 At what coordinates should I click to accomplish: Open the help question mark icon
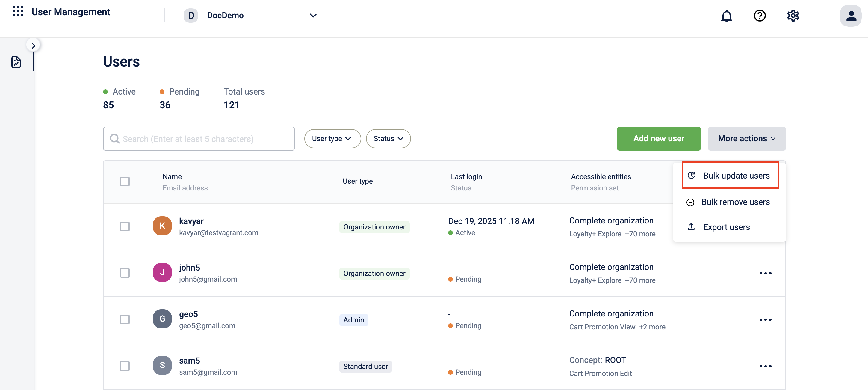tap(759, 16)
